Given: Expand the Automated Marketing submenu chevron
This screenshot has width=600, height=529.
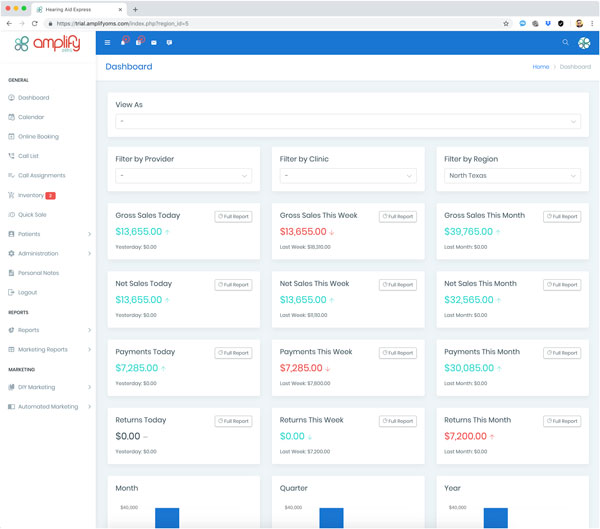Looking at the screenshot, I should tap(89, 407).
